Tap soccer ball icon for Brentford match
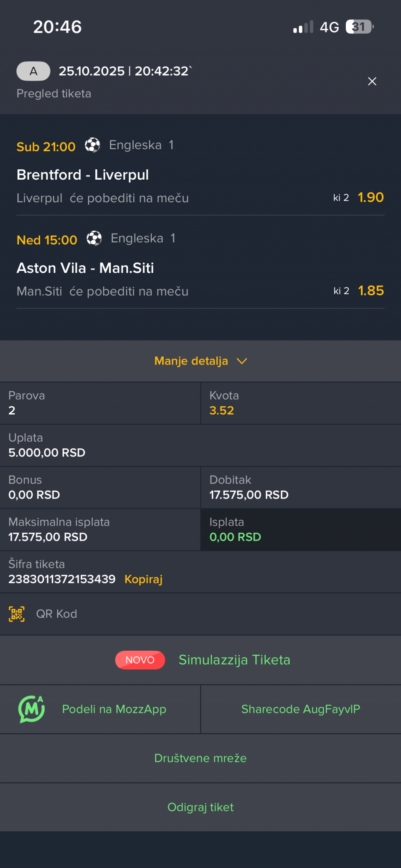 point(92,145)
